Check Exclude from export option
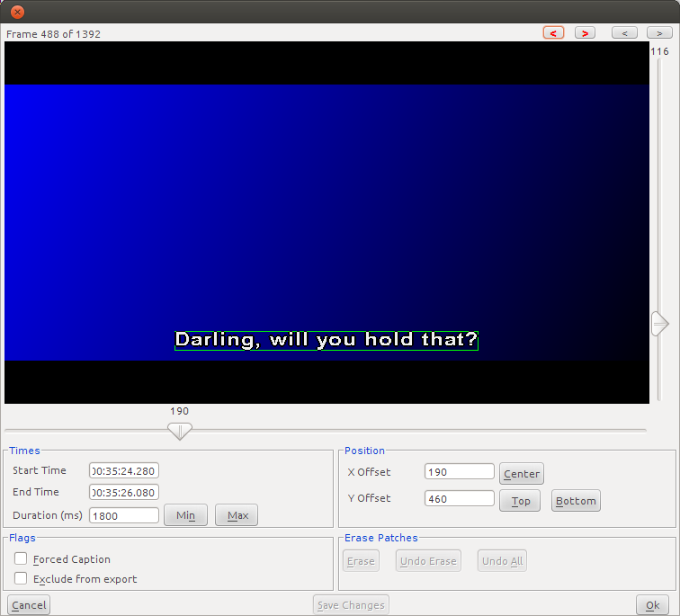The image size is (680, 616). (21, 578)
